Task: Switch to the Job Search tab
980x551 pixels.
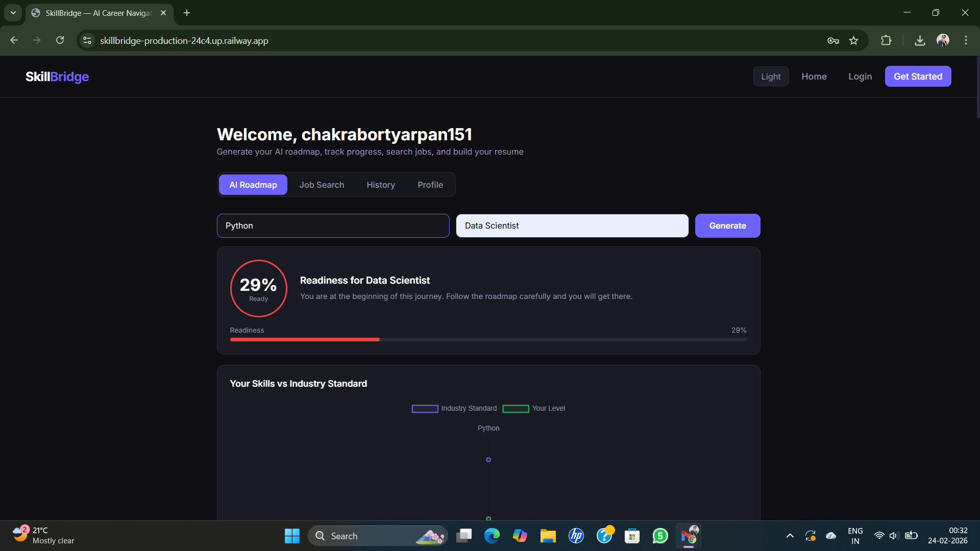Action: coord(322,185)
